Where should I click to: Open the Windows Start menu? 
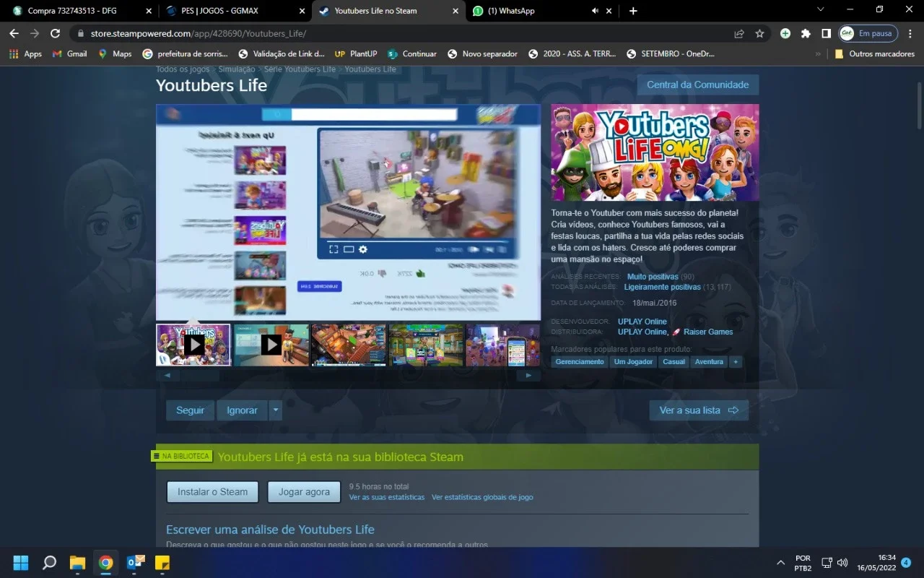(x=21, y=562)
